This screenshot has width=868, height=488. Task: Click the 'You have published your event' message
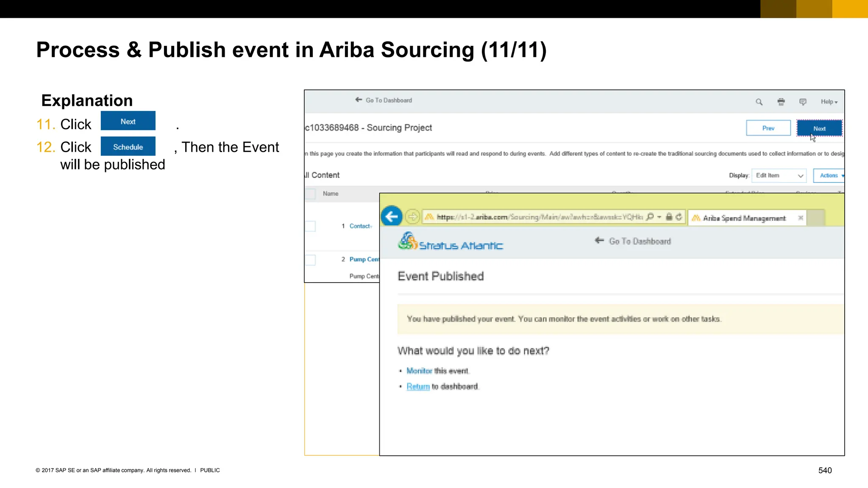[x=564, y=319]
